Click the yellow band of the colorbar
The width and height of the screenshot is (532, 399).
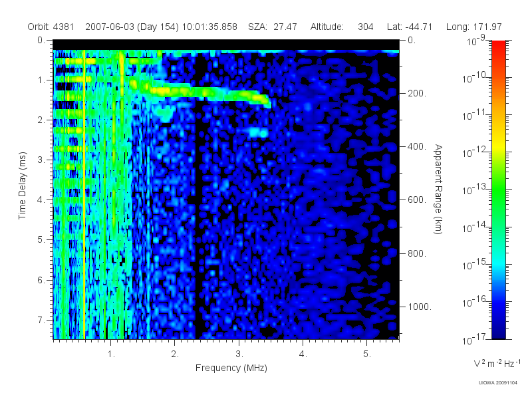point(499,146)
